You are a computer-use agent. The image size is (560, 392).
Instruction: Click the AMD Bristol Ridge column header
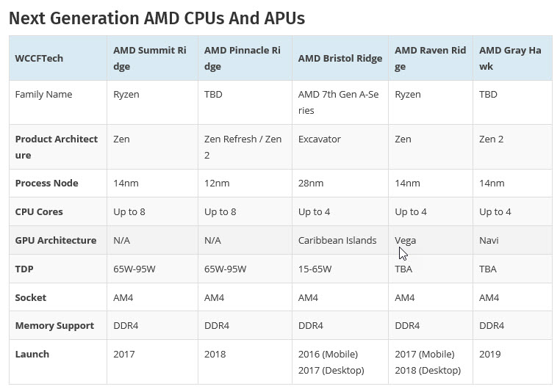(x=340, y=58)
